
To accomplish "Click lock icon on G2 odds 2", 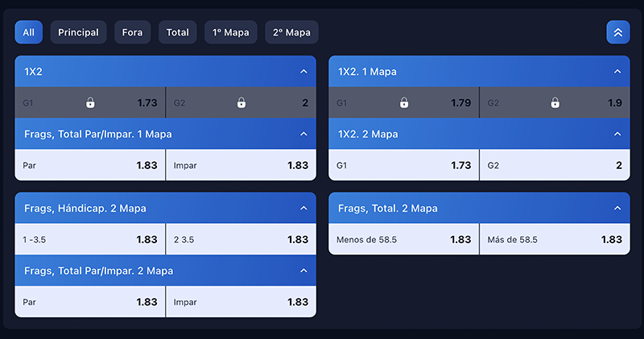I will 241,103.
